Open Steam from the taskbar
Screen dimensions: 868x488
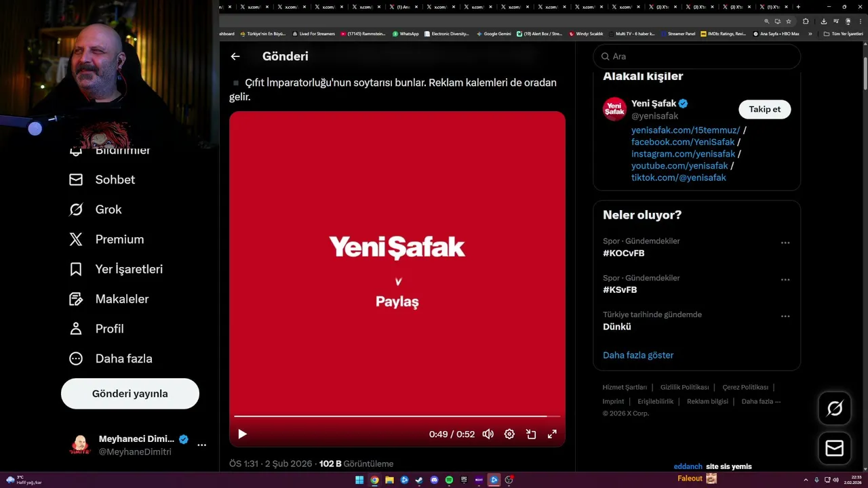419,480
